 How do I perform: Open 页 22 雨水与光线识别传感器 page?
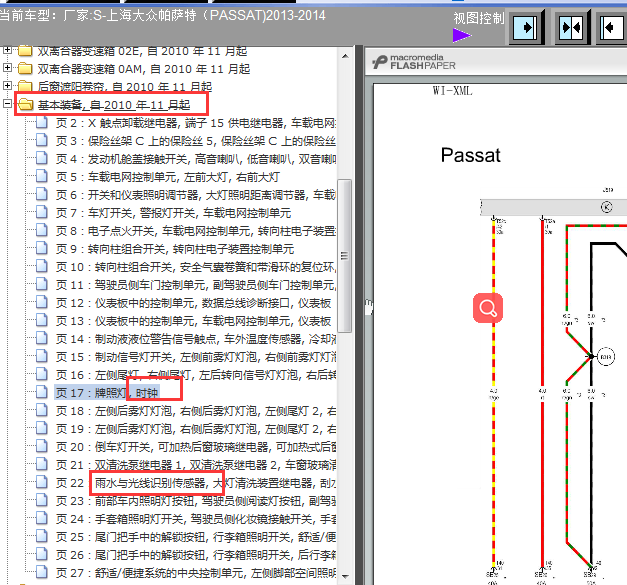(196, 483)
